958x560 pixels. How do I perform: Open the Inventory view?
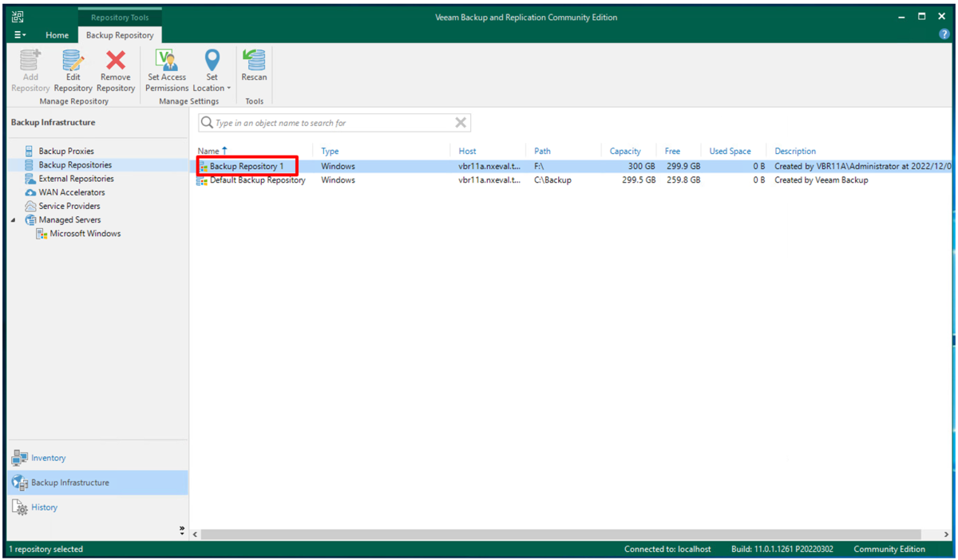point(97,458)
